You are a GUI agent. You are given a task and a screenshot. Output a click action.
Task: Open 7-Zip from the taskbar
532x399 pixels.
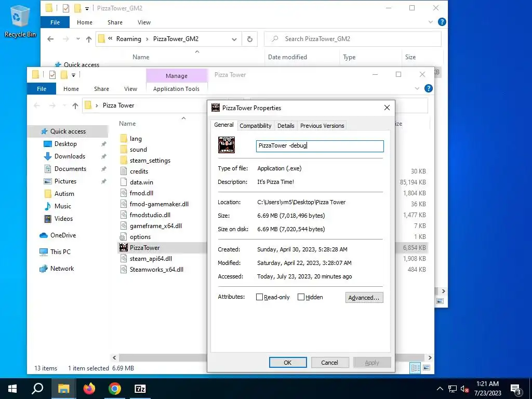tap(140, 389)
